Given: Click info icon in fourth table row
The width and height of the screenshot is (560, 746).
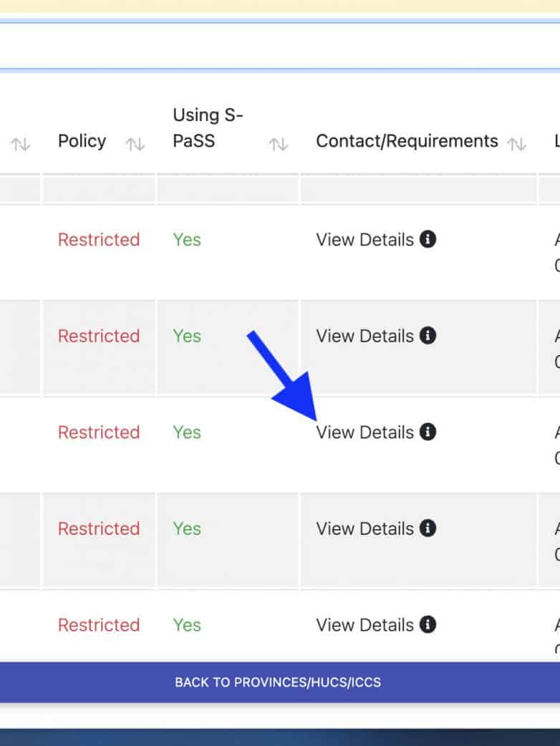Looking at the screenshot, I should click(x=428, y=528).
